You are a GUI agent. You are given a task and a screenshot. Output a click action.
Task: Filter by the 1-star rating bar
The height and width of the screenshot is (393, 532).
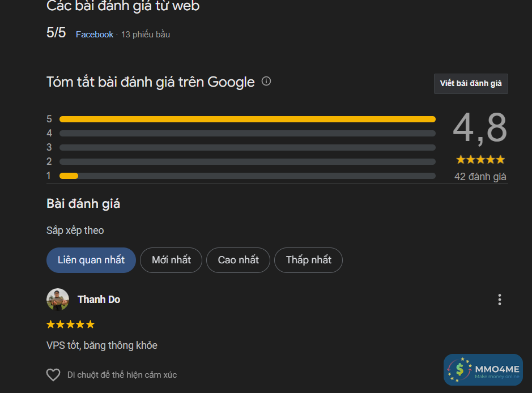coord(247,176)
